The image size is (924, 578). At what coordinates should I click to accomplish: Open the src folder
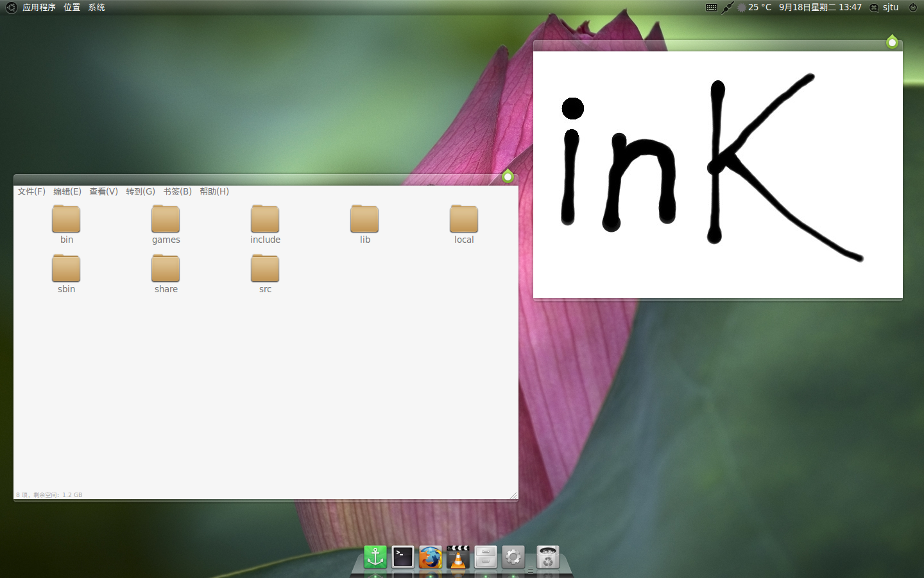coord(265,274)
